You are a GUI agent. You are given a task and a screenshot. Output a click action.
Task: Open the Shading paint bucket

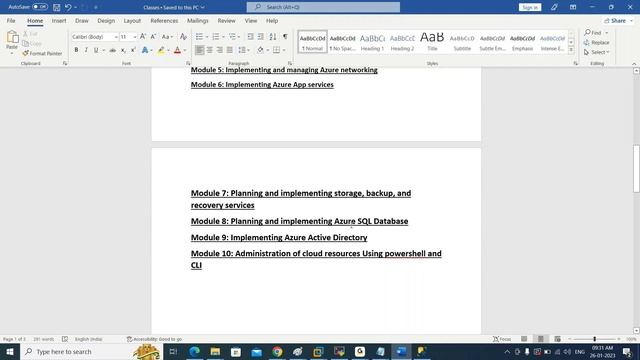pyautogui.click(x=260, y=50)
